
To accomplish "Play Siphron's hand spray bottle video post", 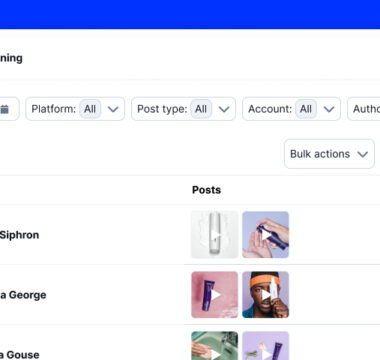I will (266, 235).
